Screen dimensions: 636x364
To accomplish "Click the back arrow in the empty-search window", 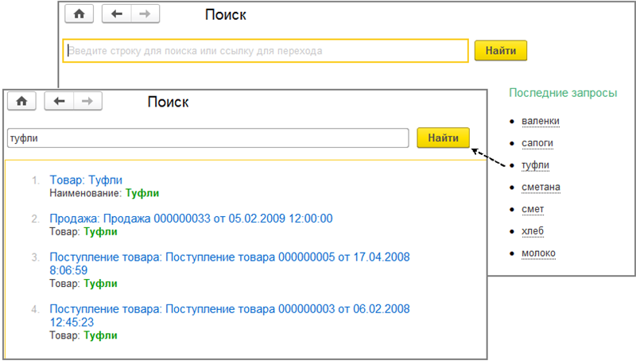I will coord(118,14).
